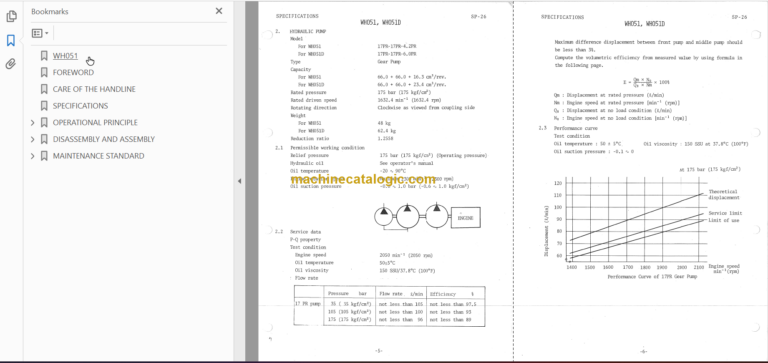768x363 pixels.
Task: Click the 'Limit of use' graph label
Action: click(723, 220)
